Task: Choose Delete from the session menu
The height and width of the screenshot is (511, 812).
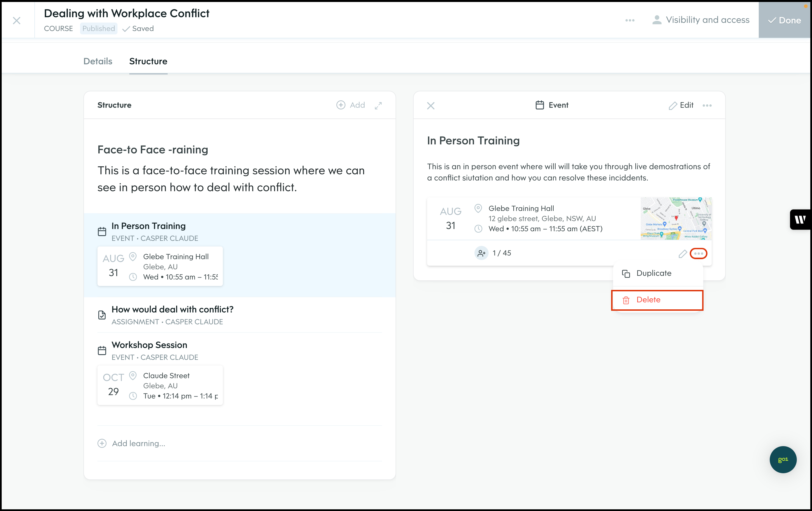Action: 657,300
